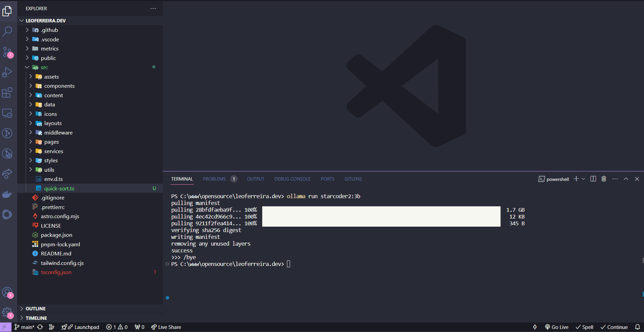Expand the public folder
The height and width of the screenshot is (332, 644).
click(x=90, y=58)
